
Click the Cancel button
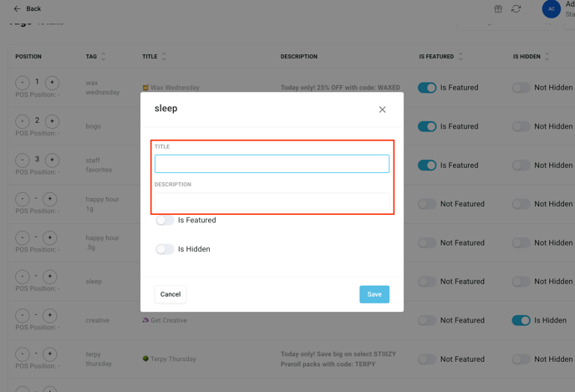click(170, 294)
